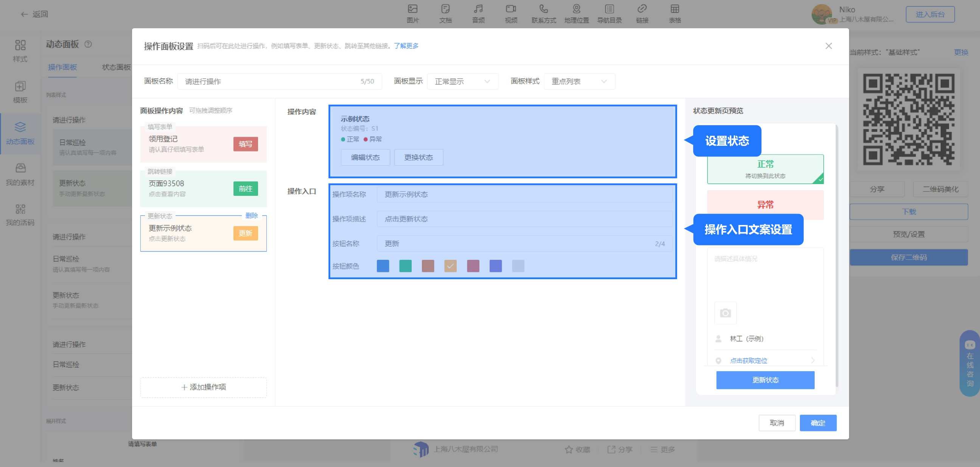This screenshot has width=980, height=467.
Task: Click the camera upload icon in preview
Action: point(725,313)
